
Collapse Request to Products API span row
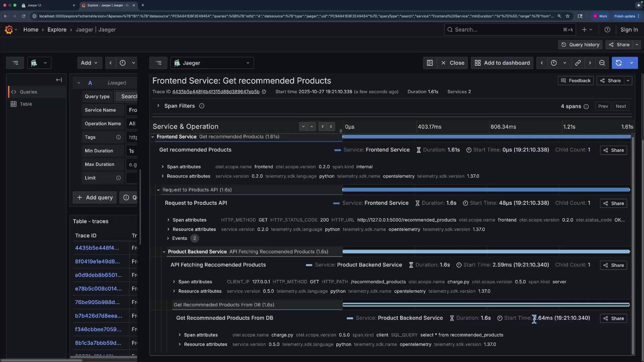[x=158, y=190]
